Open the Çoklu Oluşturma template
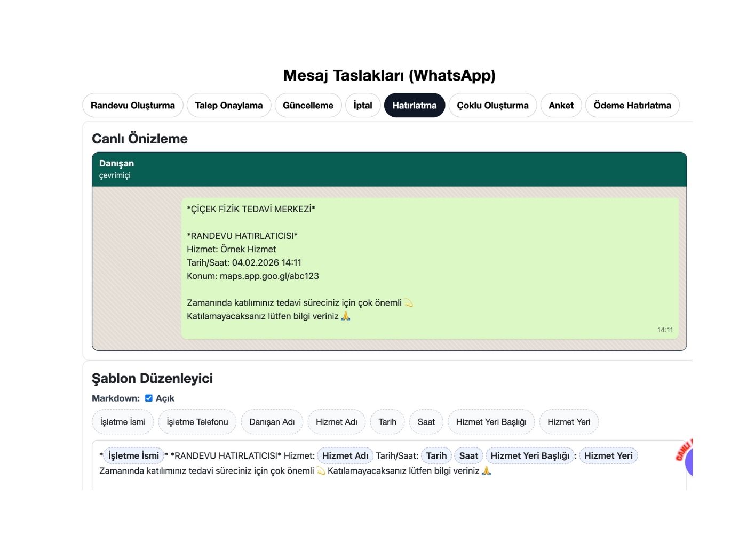 [492, 105]
